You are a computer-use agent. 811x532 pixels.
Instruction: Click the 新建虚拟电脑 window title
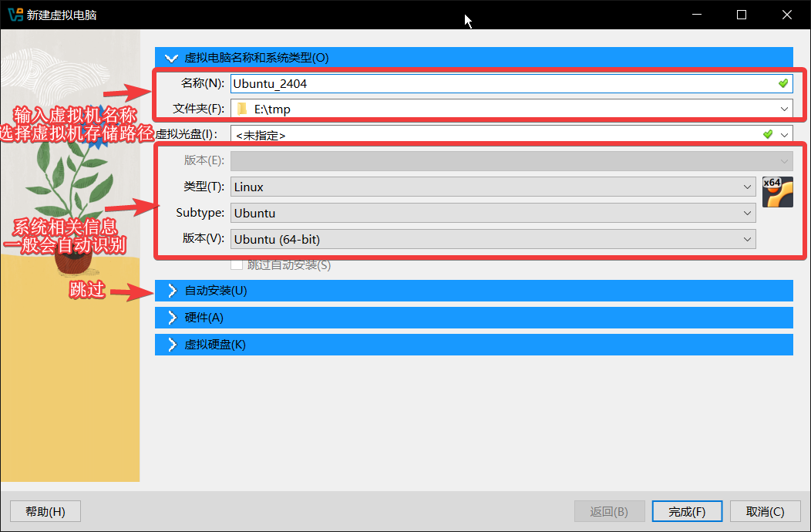click(x=62, y=15)
